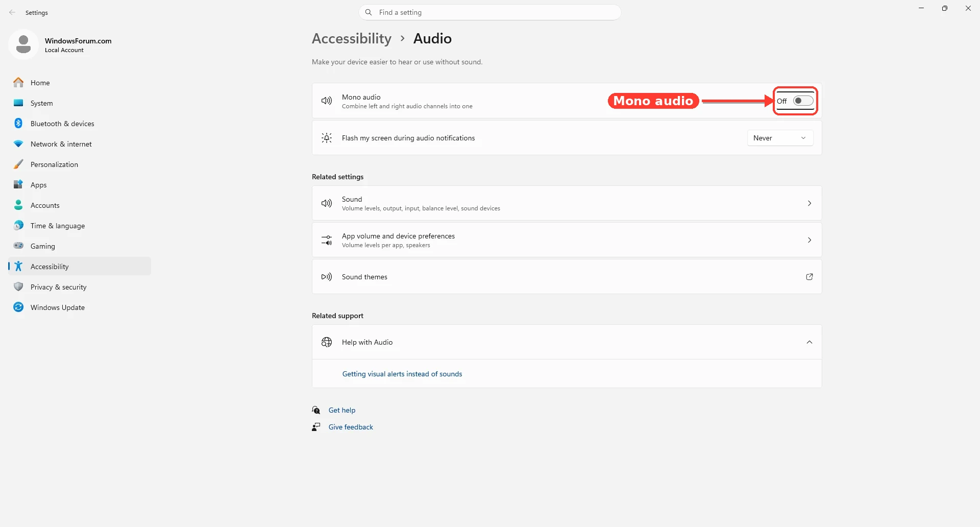Click the Sound themes external link icon

[x=810, y=277]
